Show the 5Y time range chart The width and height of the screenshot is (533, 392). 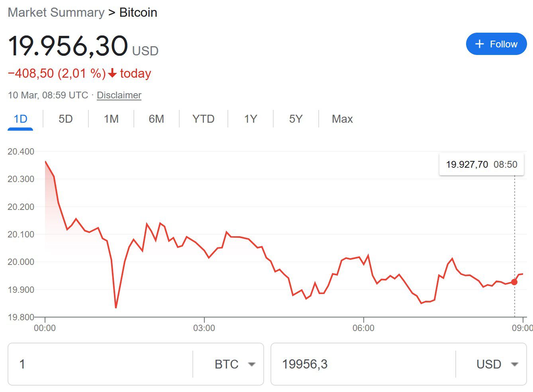click(x=296, y=119)
